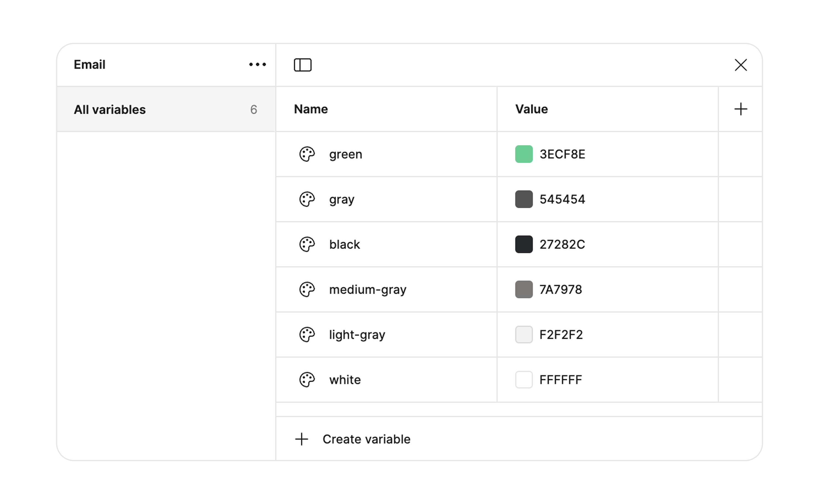Image resolution: width=818 pixels, height=504 pixels.
Task: Click the palette icon beside light-gray variable
Action: click(x=307, y=335)
